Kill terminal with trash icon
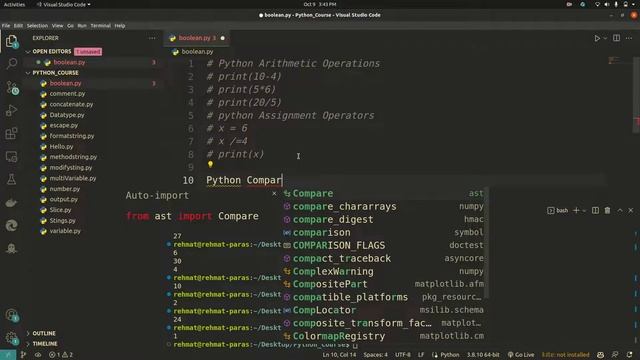The height and width of the screenshot is (360, 640). pyautogui.click(x=607, y=210)
